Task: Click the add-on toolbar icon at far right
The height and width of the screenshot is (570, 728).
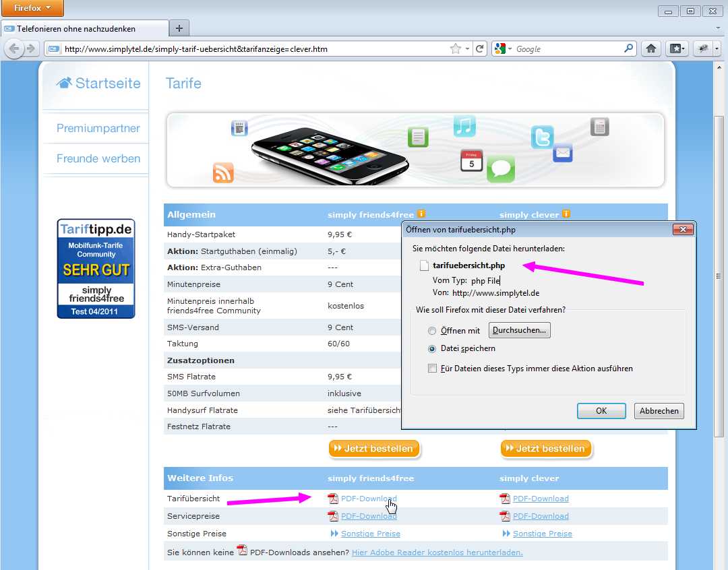Action: click(x=703, y=49)
